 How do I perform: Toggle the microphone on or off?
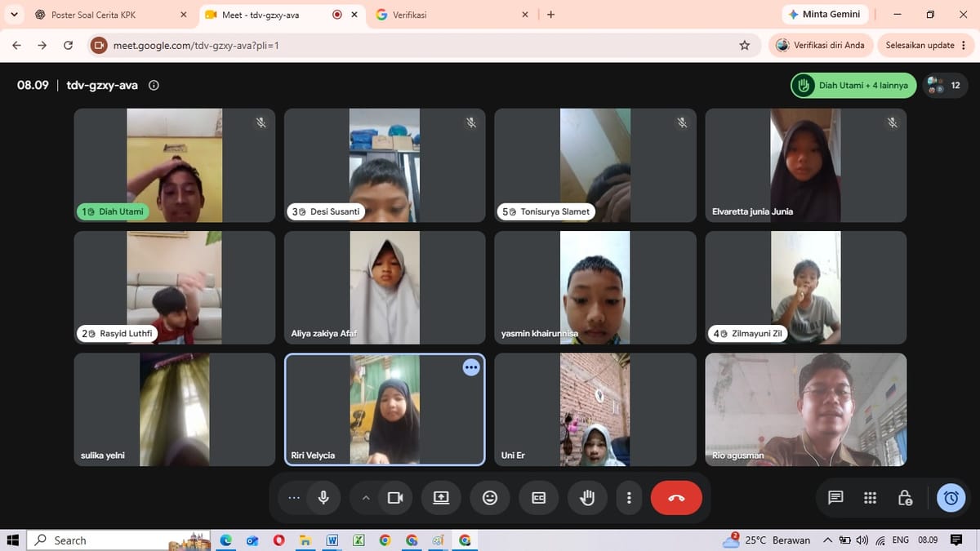pos(323,497)
